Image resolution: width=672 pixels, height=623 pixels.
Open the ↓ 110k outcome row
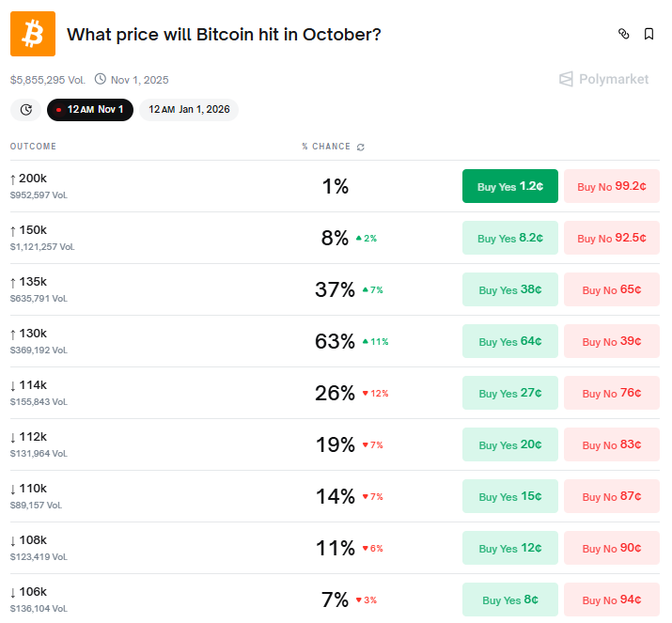[33, 489]
